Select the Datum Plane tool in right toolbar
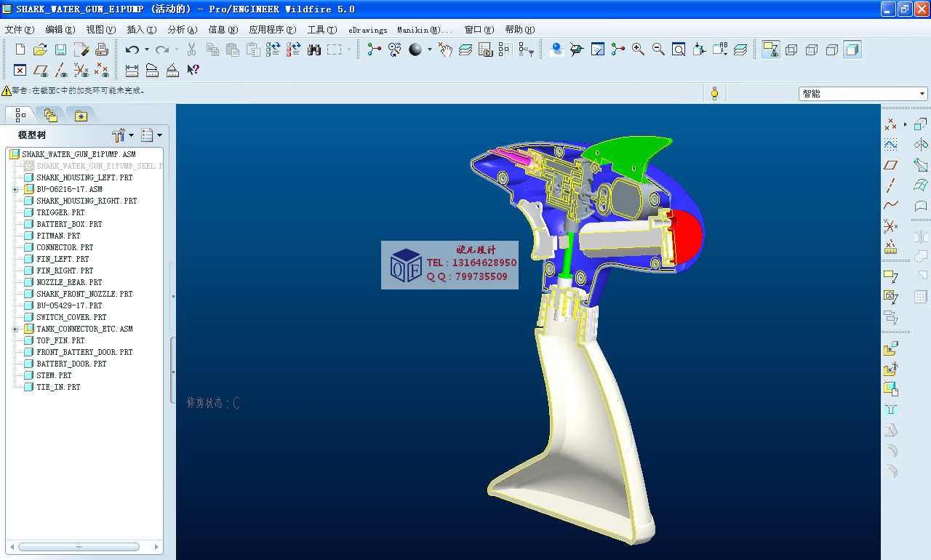Screen dimensions: 931x560 point(890,165)
